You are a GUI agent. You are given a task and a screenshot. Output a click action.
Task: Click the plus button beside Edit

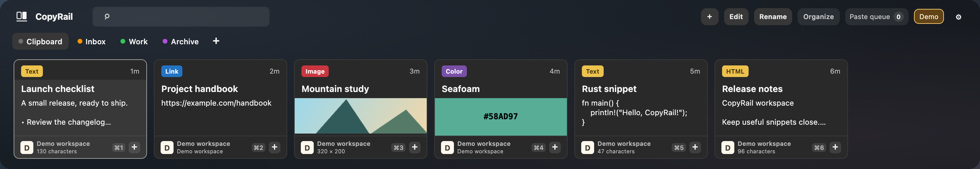[709, 17]
